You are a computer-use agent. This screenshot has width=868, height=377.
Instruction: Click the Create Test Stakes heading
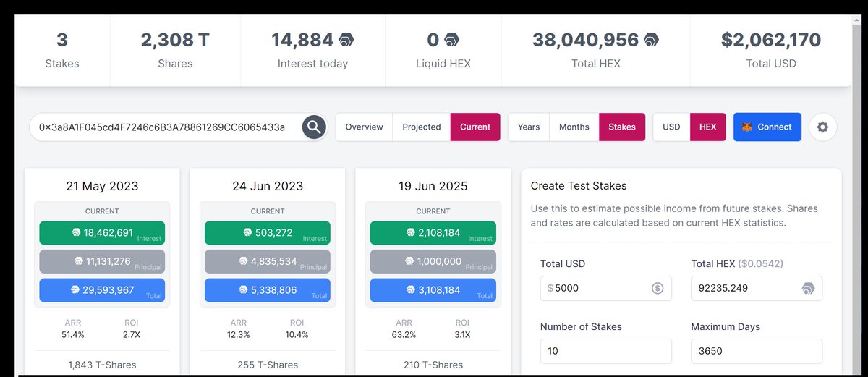click(x=579, y=186)
